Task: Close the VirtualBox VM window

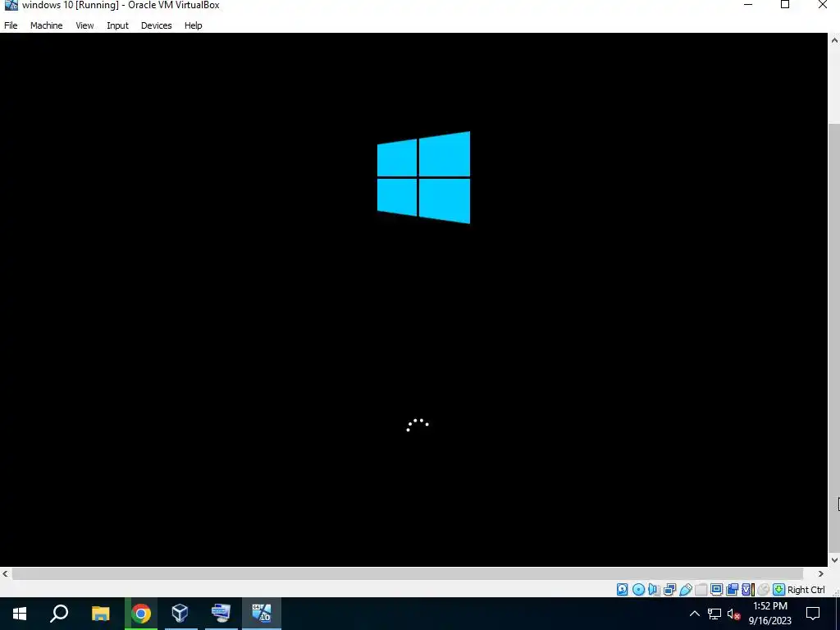Action: (x=822, y=5)
